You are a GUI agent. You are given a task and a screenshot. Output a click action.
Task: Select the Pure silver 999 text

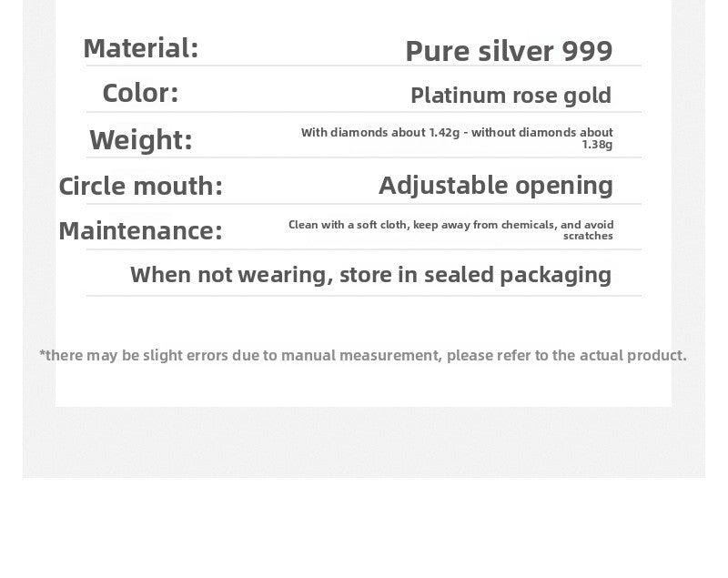(x=509, y=51)
